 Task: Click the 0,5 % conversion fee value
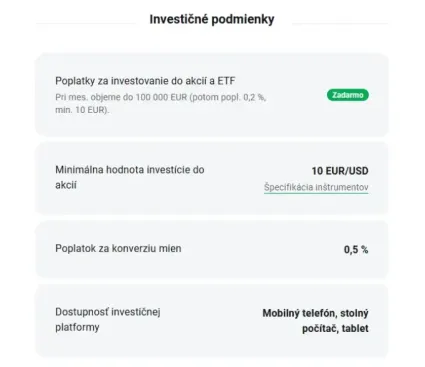356,249
